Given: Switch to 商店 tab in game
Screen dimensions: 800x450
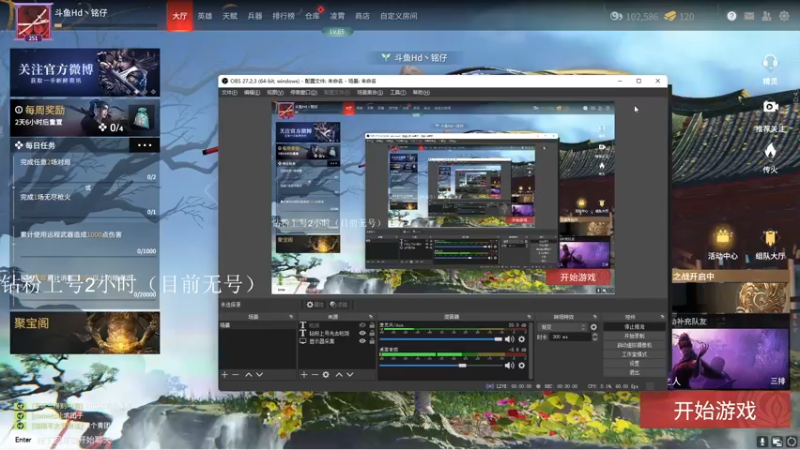Looking at the screenshot, I should click(x=362, y=16).
